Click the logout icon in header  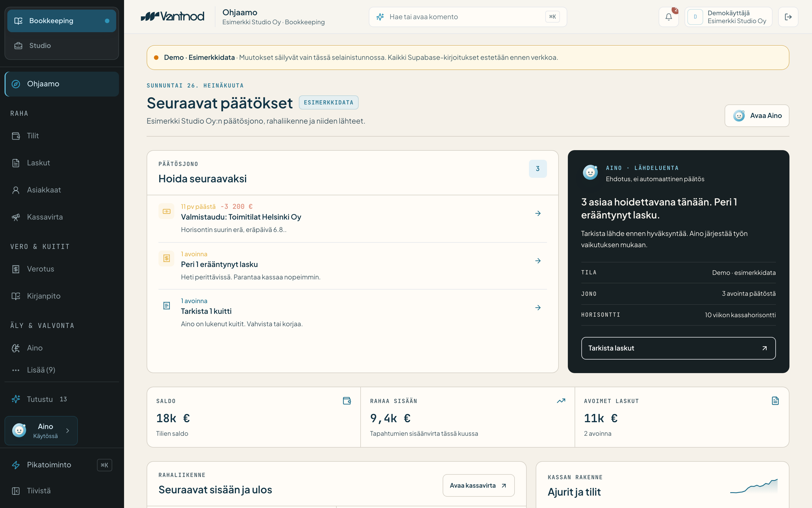[788, 17]
